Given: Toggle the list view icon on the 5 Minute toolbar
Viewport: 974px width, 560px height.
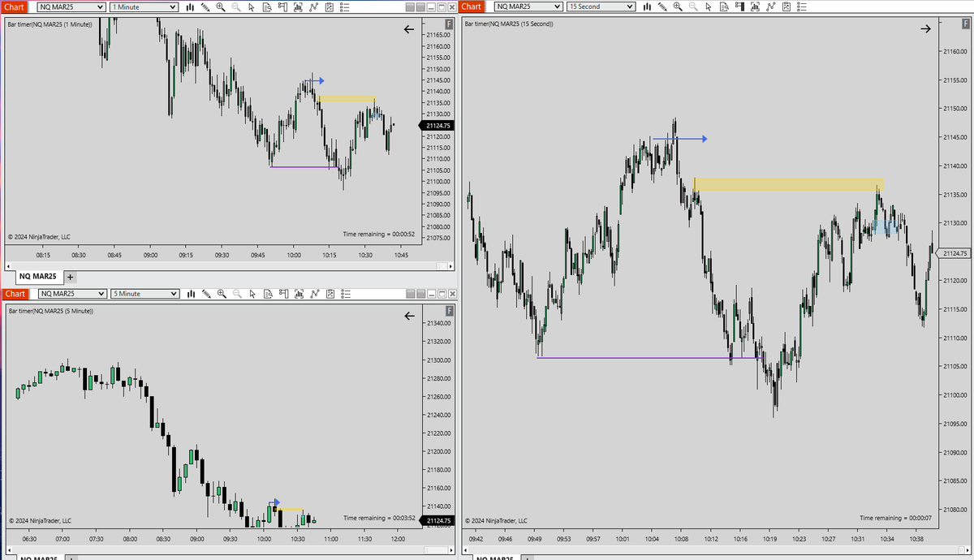Looking at the screenshot, I should pyautogui.click(x=345, y=294).
